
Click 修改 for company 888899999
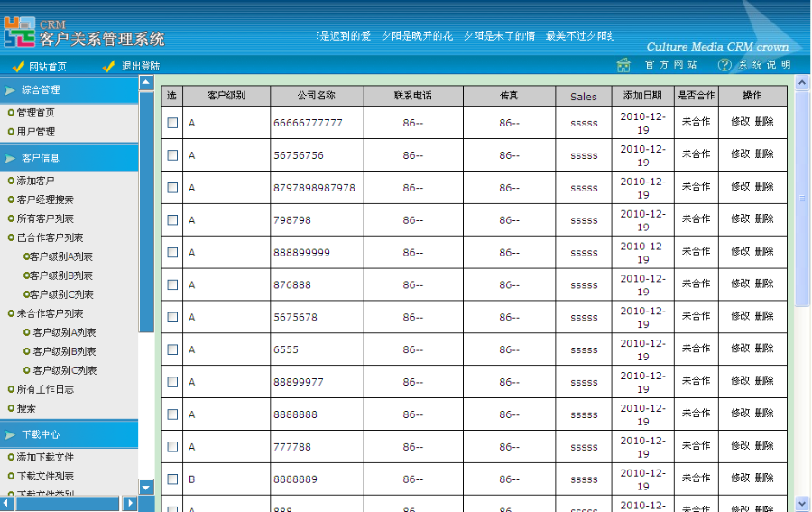(x=741, y=251)
